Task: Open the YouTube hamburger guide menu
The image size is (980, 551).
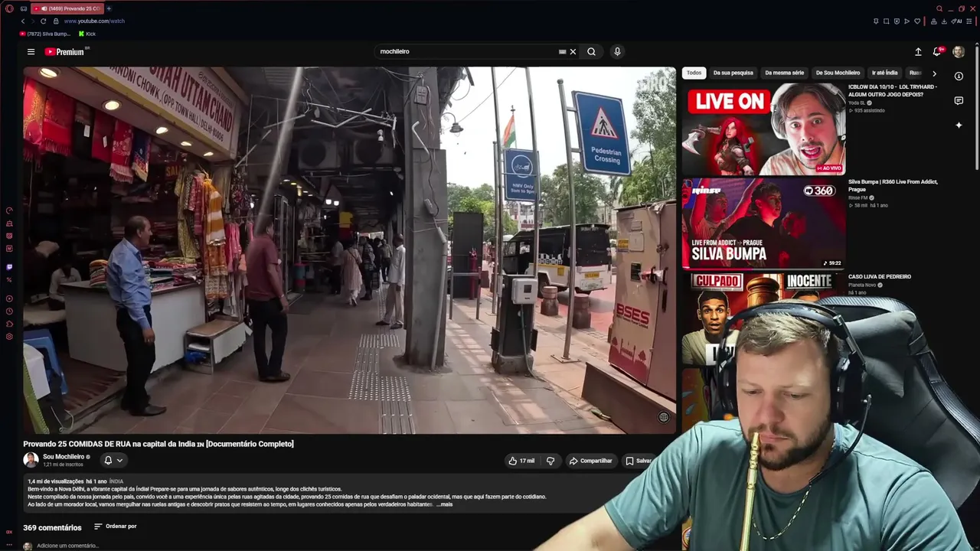Action: (31, 52)
